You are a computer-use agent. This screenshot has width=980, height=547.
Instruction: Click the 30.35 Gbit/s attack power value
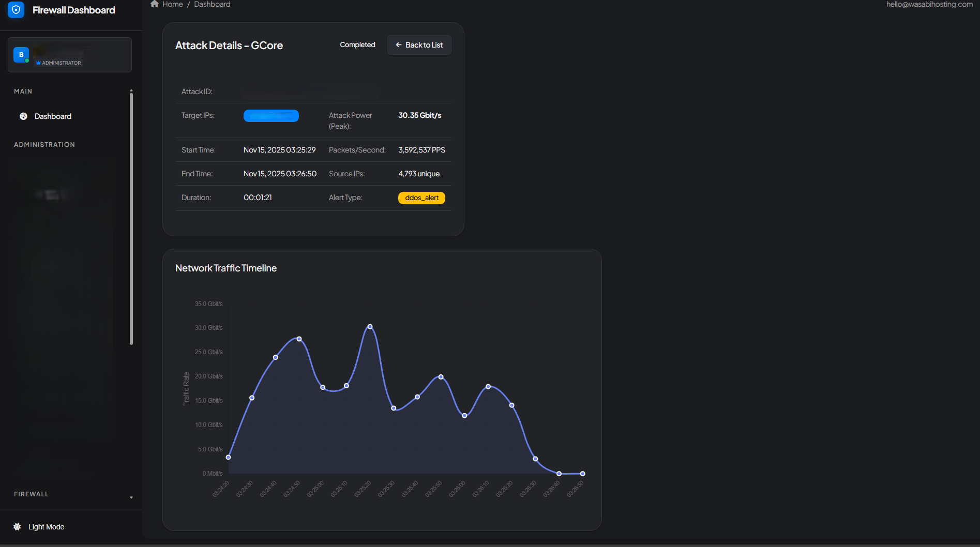pyautogui.click(x=420, y=115)
